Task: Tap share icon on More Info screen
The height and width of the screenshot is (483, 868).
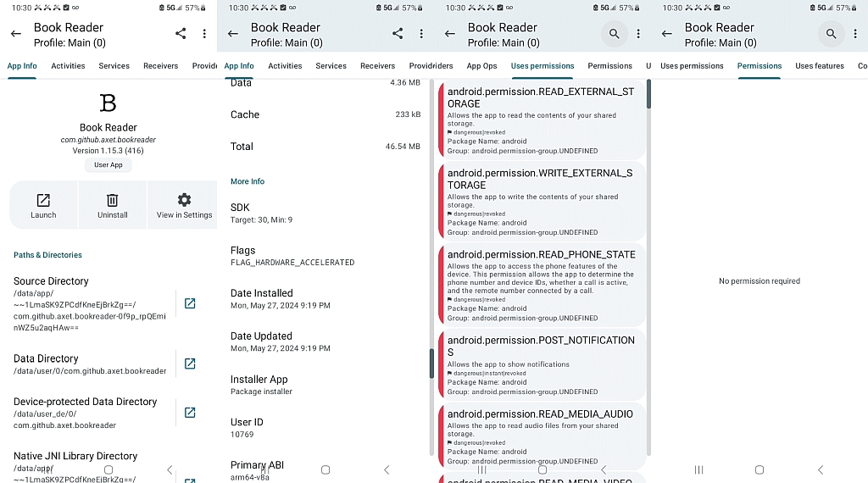Action: coord(398,34)
